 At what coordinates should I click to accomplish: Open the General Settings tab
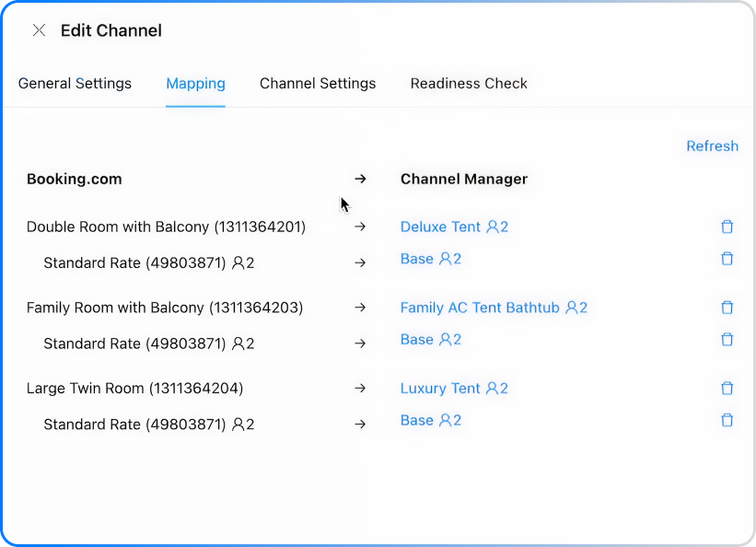coord(75,84)
